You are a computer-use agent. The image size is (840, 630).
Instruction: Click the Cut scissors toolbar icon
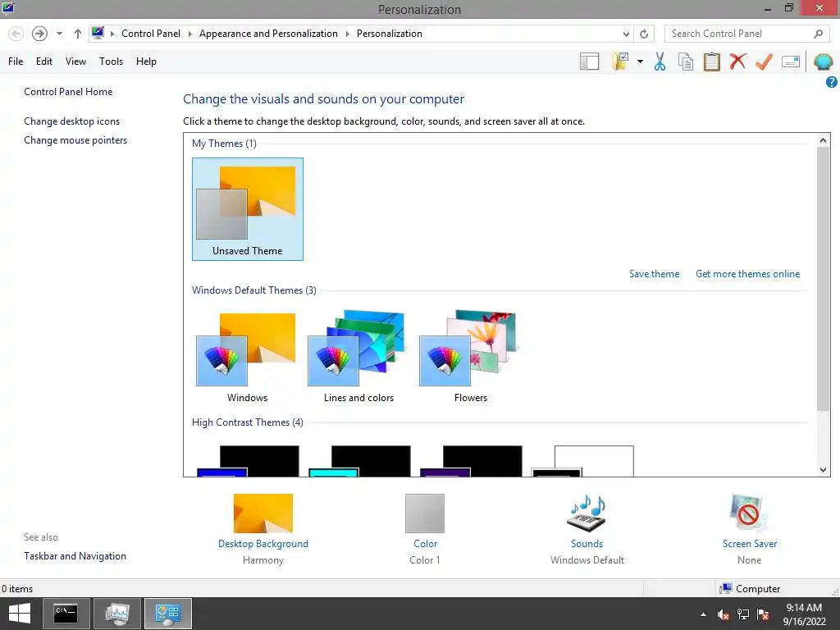coord(660,62)
